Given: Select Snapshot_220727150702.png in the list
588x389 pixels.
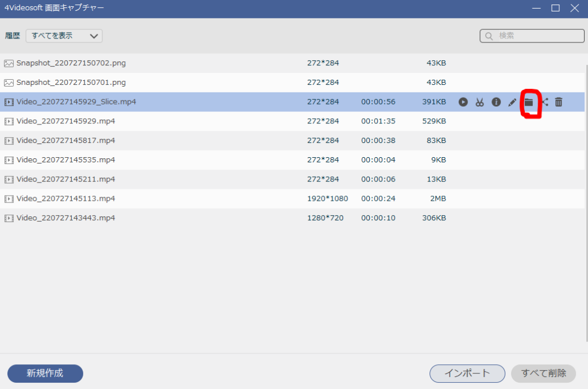Looking at the screenshot, I should 71,63.
